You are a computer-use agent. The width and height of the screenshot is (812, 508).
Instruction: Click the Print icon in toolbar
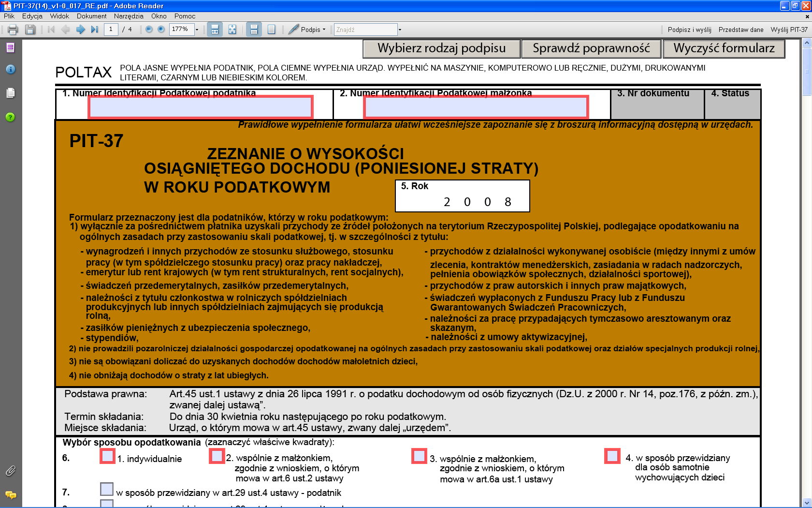coord(13,30)
